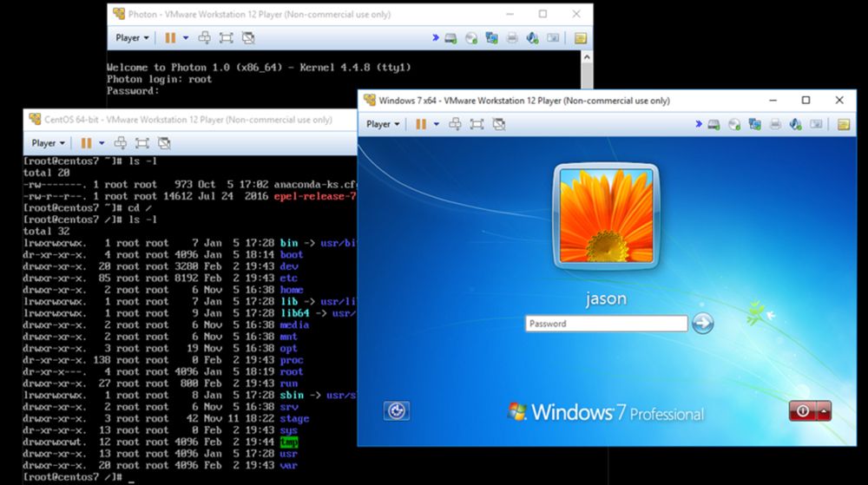Click CD/DVD drive icon in Windows 7 x64 window

(x=734, y=124)
